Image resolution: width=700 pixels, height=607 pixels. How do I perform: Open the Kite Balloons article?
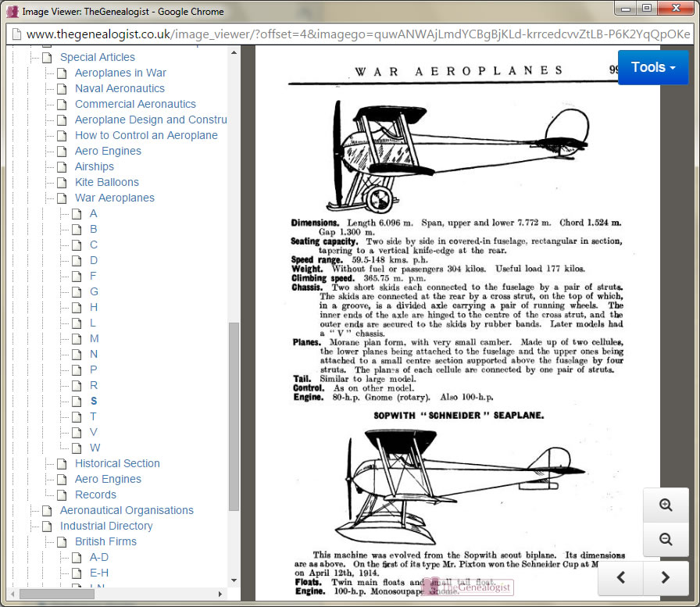[x=107, y=182]
